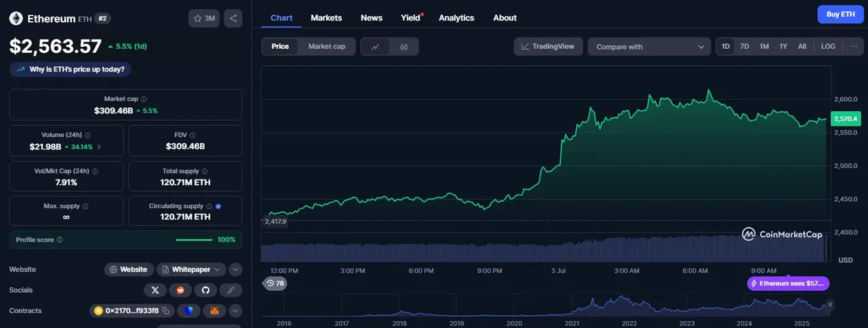
Task: Click 2022 on the mini timeline overview
Action: tap(629, 323)
